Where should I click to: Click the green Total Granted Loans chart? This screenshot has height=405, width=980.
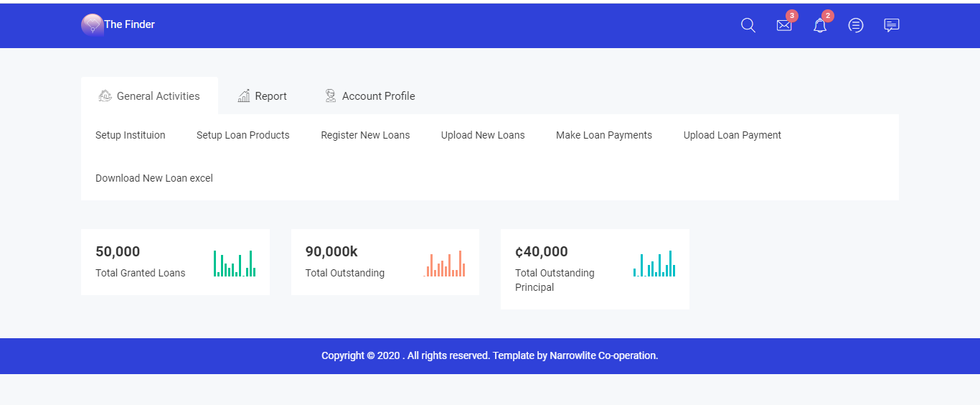[235, 264]
